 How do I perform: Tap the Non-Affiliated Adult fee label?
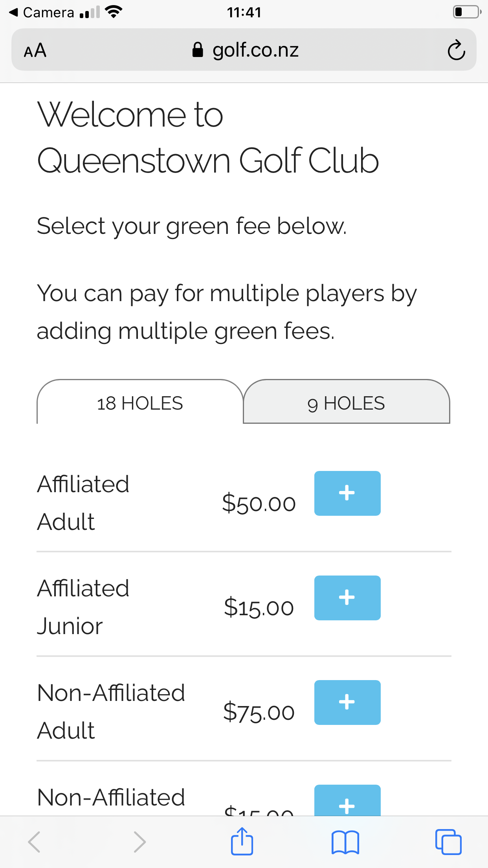[x=111, y=712]
